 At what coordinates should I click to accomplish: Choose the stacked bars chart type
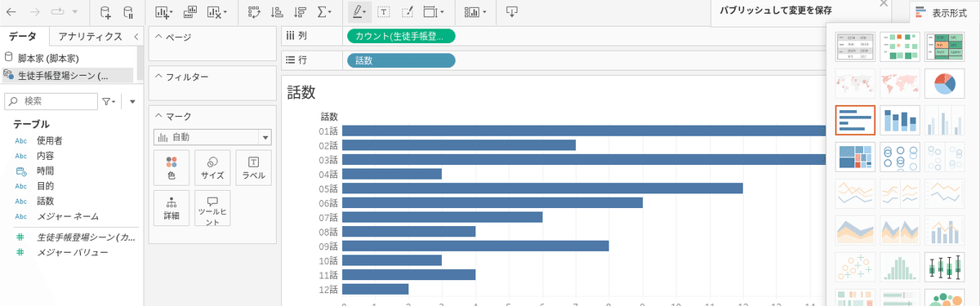tap(900, 119)
